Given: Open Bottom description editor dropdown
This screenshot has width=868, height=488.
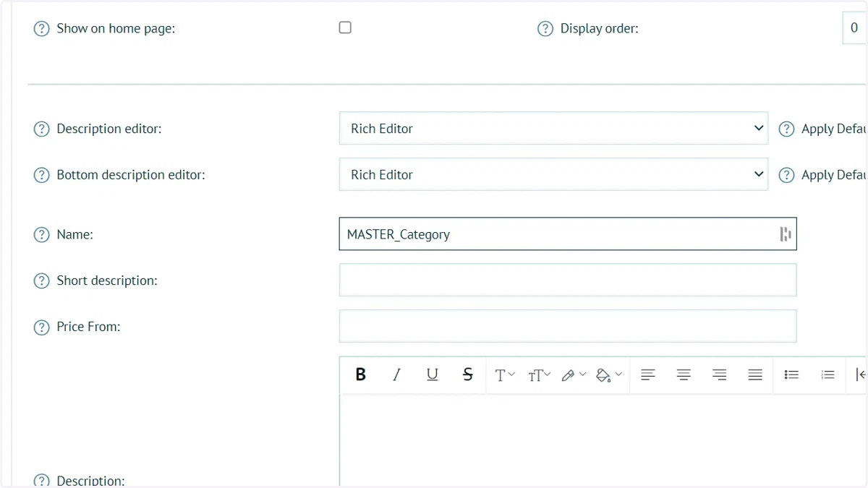Looking at the screenshot, I should click(553, 174).
